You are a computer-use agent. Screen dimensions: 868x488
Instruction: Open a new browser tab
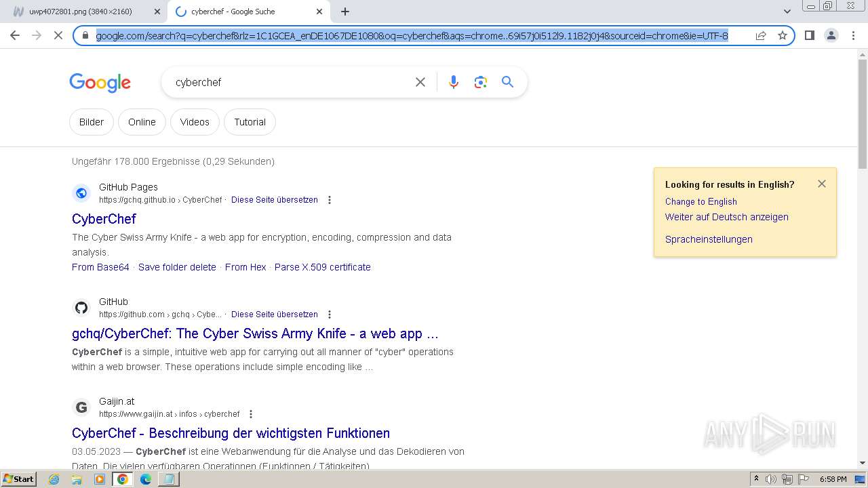345,12
